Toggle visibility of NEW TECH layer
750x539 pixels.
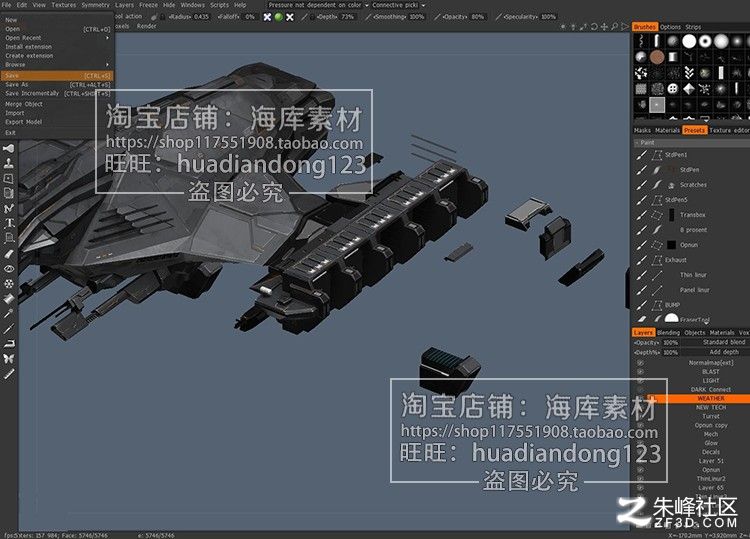tap(640, 407)
